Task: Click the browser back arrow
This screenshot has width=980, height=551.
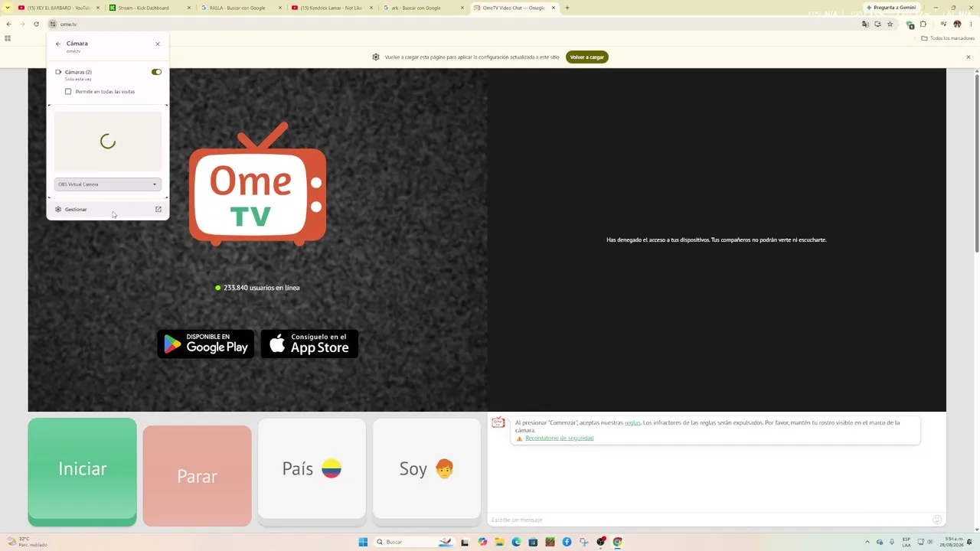Action: 8,24
